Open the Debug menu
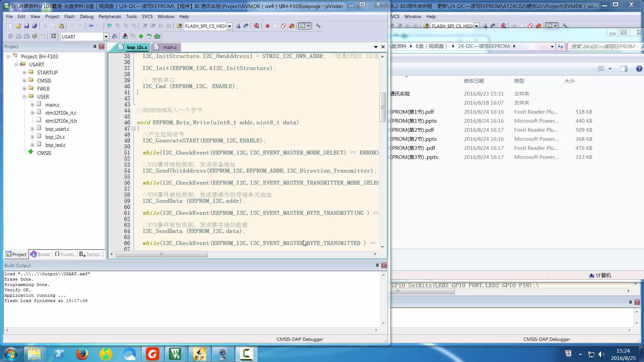The height and width of the screenshot is (362, 644). click(x=87, y=16)
